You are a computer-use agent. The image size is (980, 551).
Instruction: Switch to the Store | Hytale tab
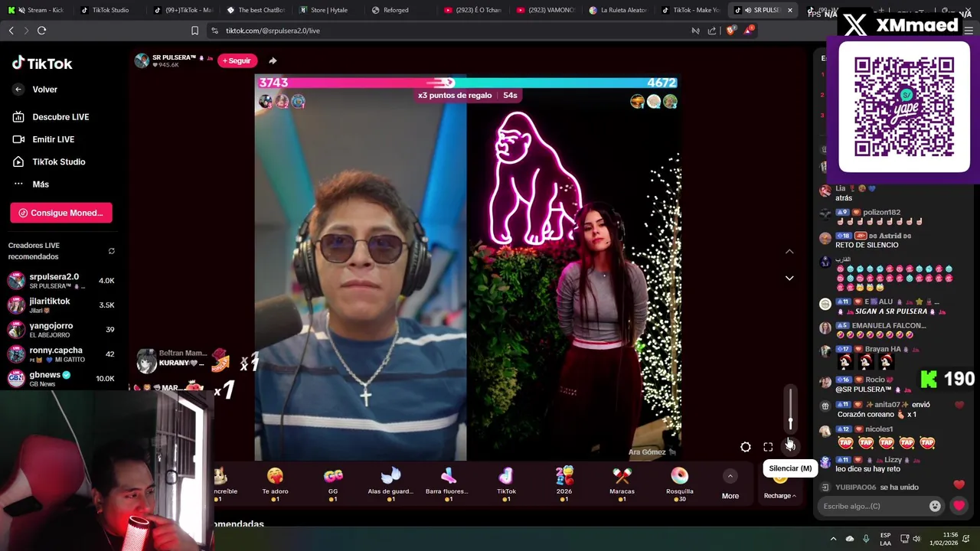pos(324,10)
